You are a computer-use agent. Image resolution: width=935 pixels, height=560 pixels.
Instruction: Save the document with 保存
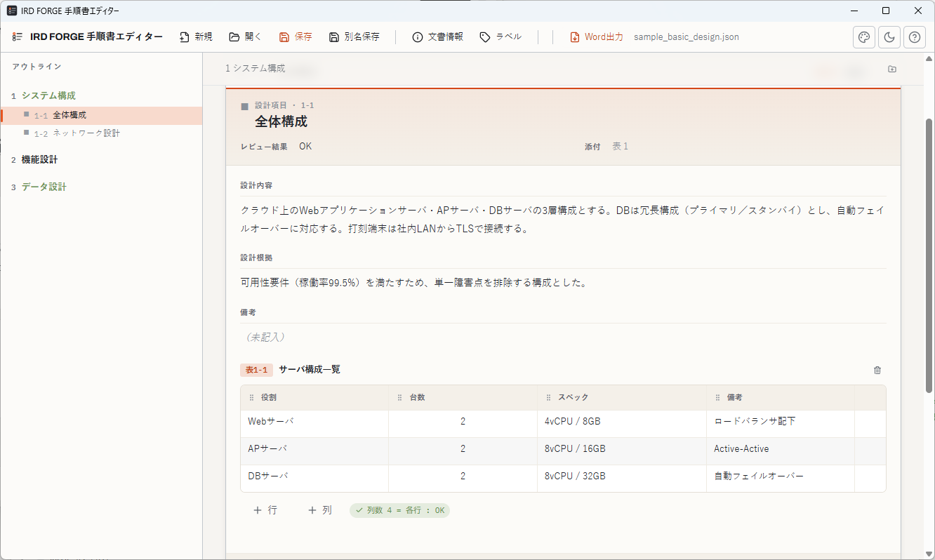pyautogui.click(x=296, y=36)
